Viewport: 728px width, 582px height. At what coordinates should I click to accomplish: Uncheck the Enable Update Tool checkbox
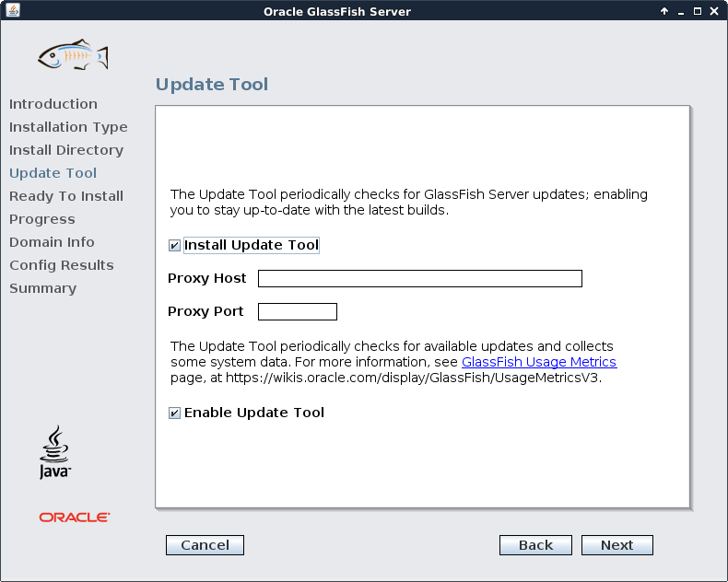point(174,413)
